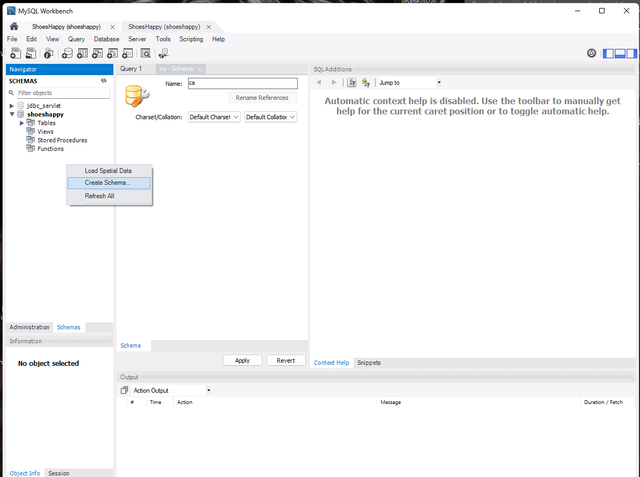Screen dimensions: 640x477
Task: Refresh schemas list icon next to SCHEMAS
Action: point(104,81)
